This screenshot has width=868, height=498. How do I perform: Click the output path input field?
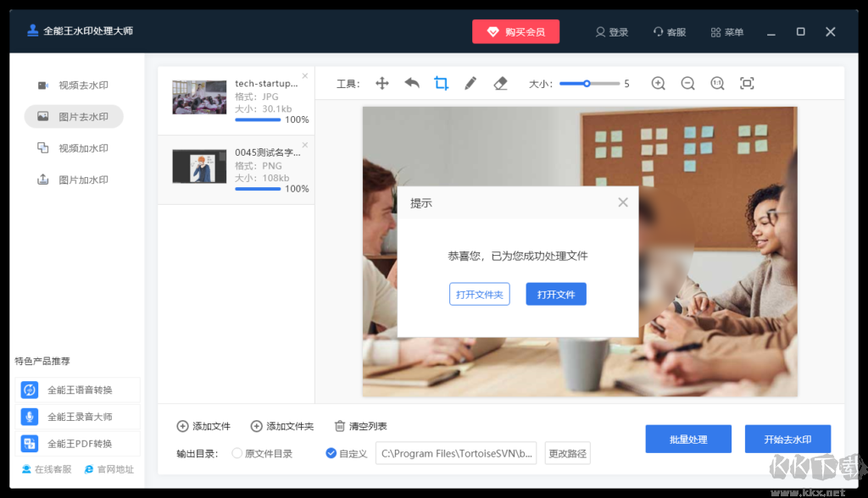[458, 453]
